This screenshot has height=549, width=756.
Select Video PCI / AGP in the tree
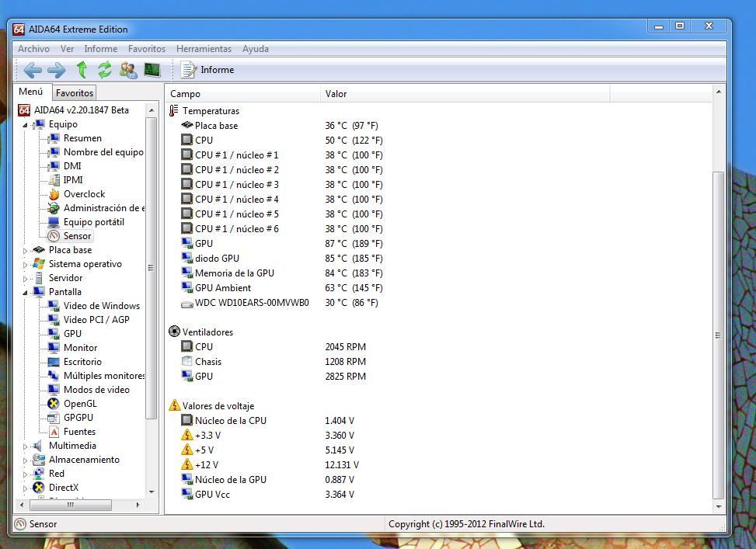96,320
